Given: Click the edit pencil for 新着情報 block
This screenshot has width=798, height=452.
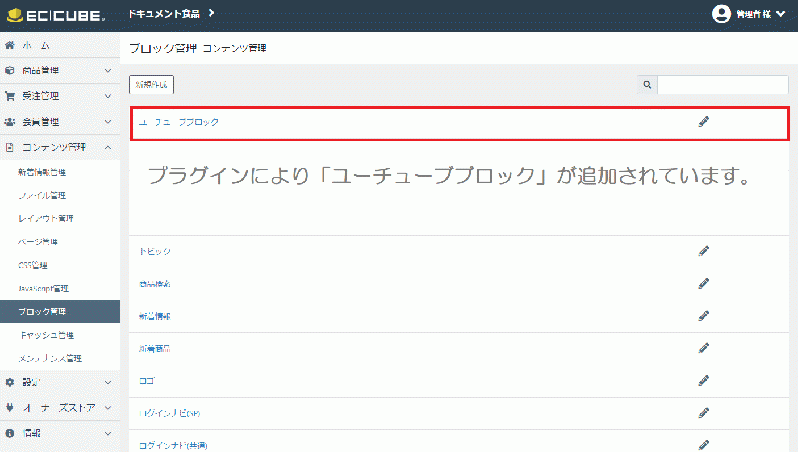Looking at the screenshot, I should point(703,316).
